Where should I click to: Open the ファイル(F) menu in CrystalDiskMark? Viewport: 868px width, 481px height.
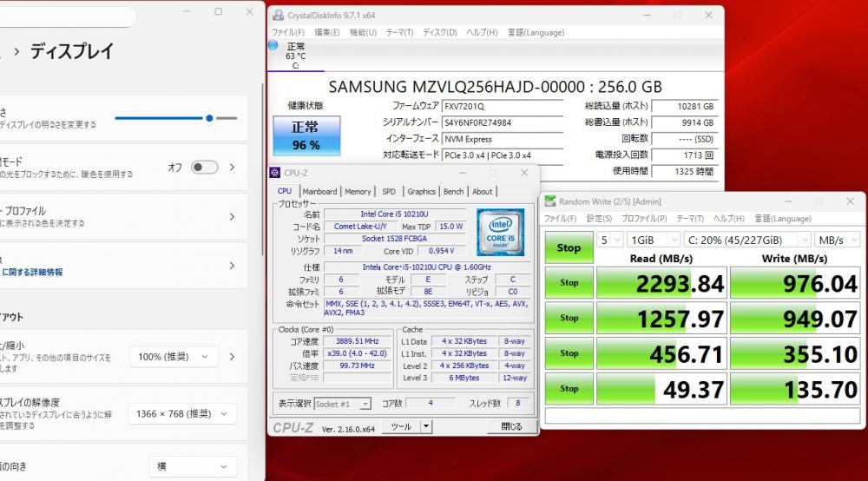[560, 219]
